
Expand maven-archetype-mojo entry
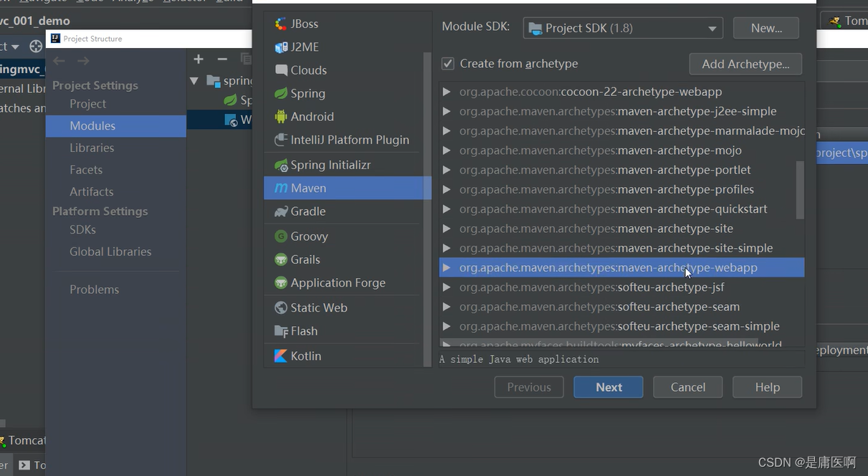447,151
